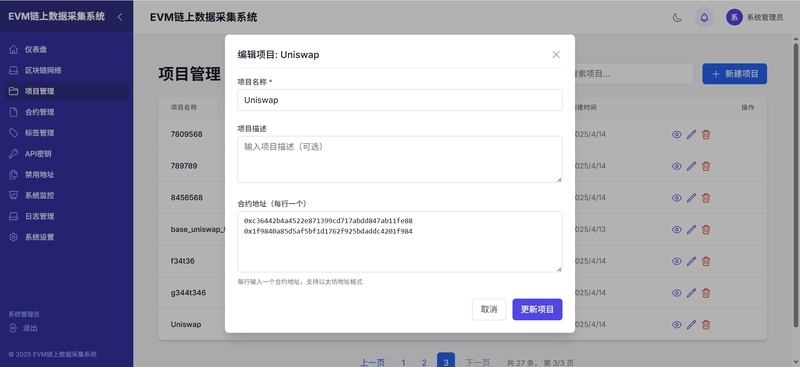Open 仪表盘 dashboard in the sidebar

(66, 50)
